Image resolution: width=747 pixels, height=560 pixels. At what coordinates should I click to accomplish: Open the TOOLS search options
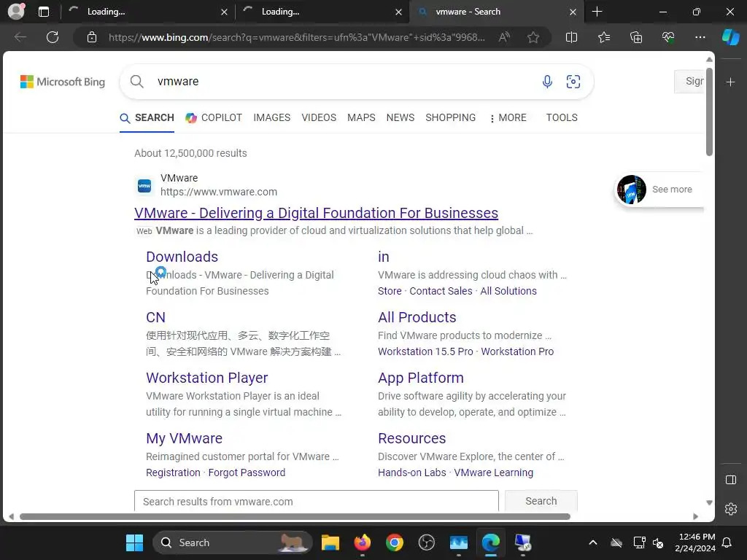tap(562, 117)
